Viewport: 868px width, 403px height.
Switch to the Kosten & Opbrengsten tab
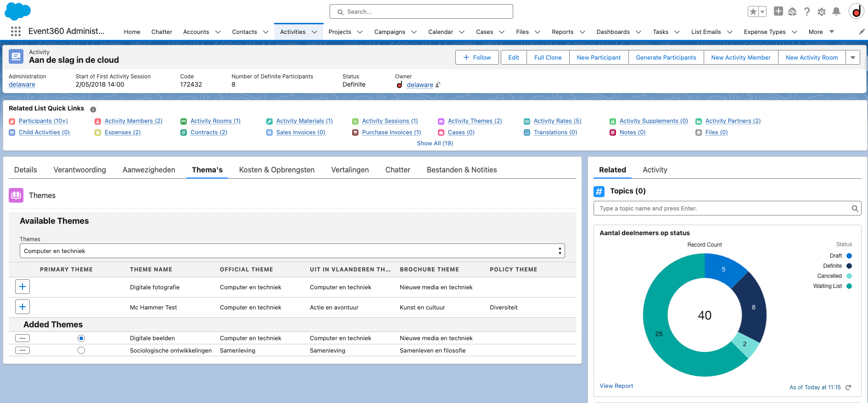pyautogui.click(x=277, y=170)
